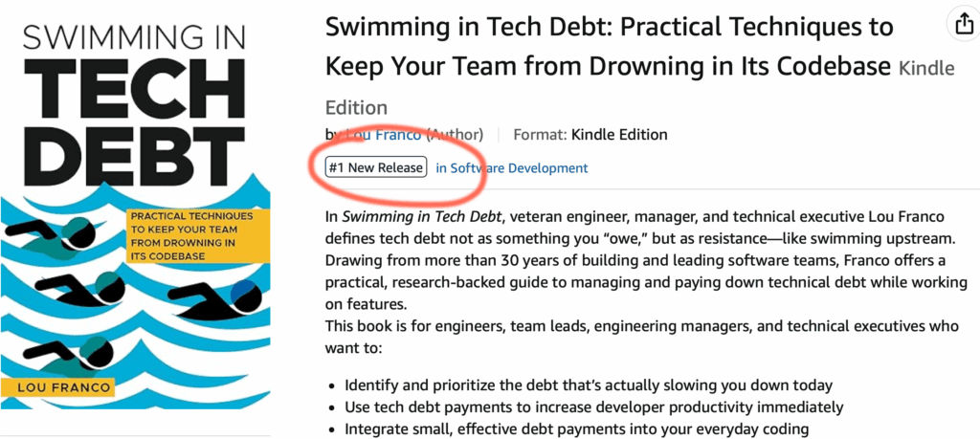Click the Format: Kindle Edition label
Screen dimensions: 980x439
pos(590,134)
